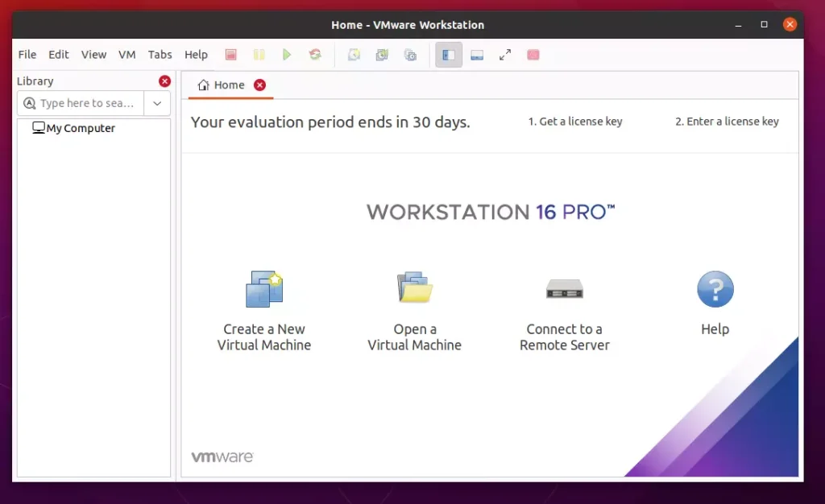The width and height of the screenshot is (825, 504).
Task: Open the View menu
Action: 93,55
